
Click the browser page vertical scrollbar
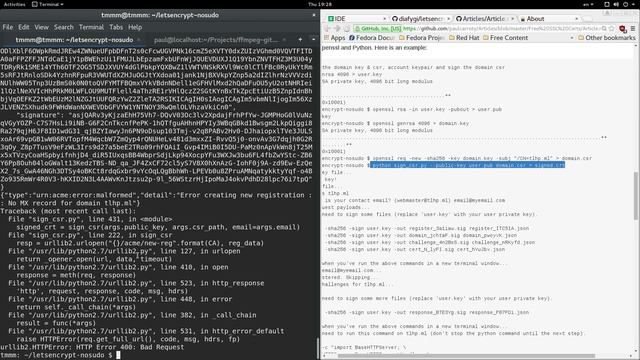point(636,196)
